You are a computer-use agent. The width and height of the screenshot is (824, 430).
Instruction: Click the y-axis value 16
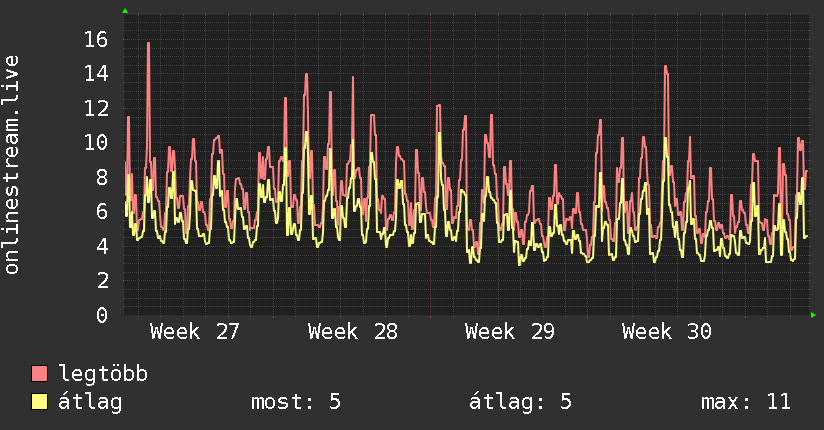(96, 39)
